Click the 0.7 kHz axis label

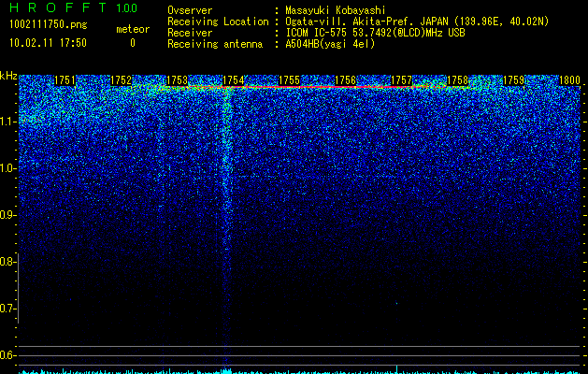pos(7,309)
